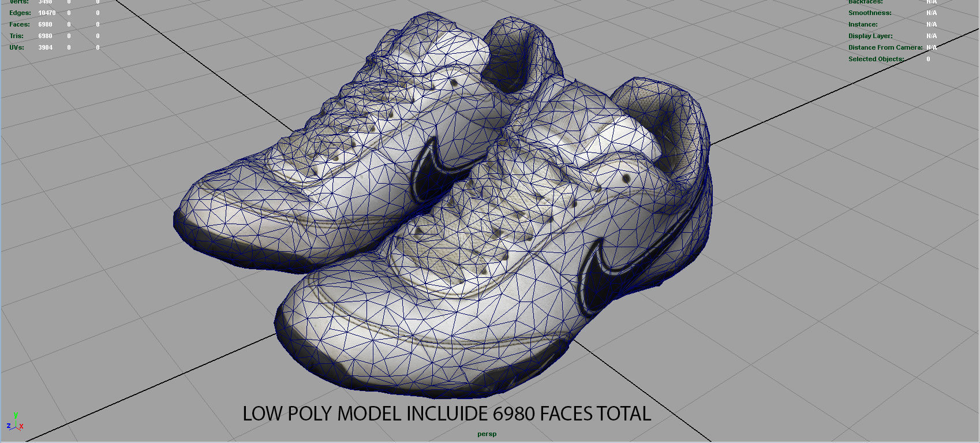
Task: Select the UVs: heads-up display label
Action: (x=17, y=47)
